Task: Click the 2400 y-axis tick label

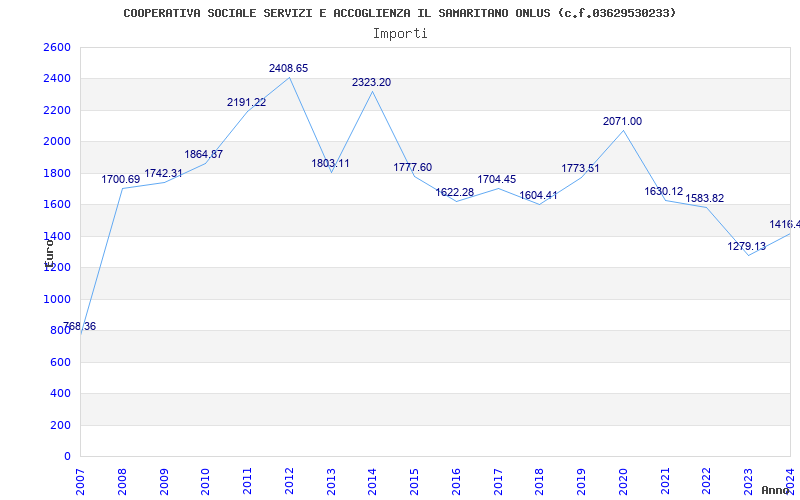Action: (57, 79)
